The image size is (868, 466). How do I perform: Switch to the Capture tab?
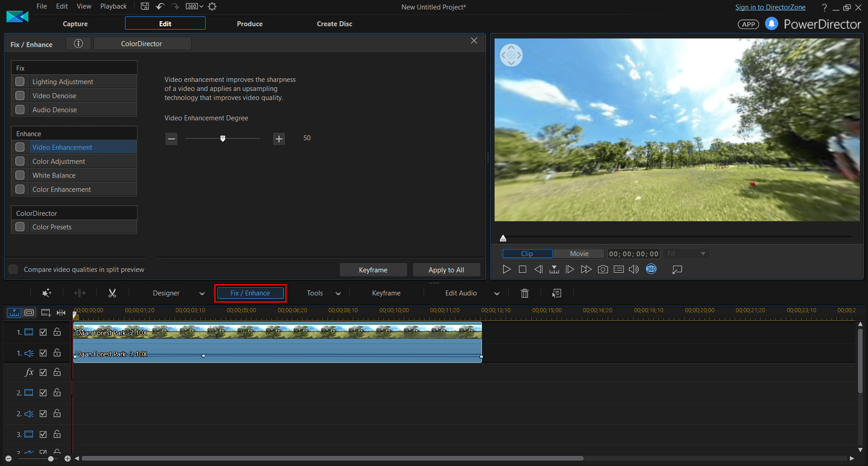click(75, 24)
